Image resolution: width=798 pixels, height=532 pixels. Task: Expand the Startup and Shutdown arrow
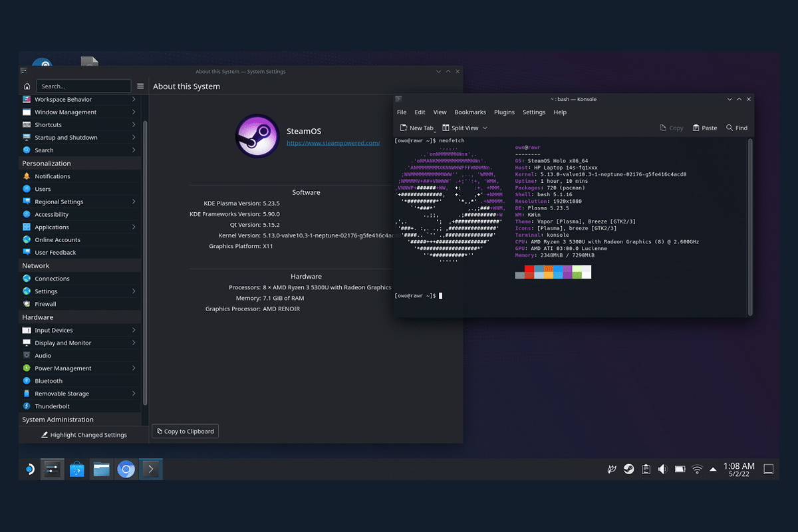coord(134,138)
